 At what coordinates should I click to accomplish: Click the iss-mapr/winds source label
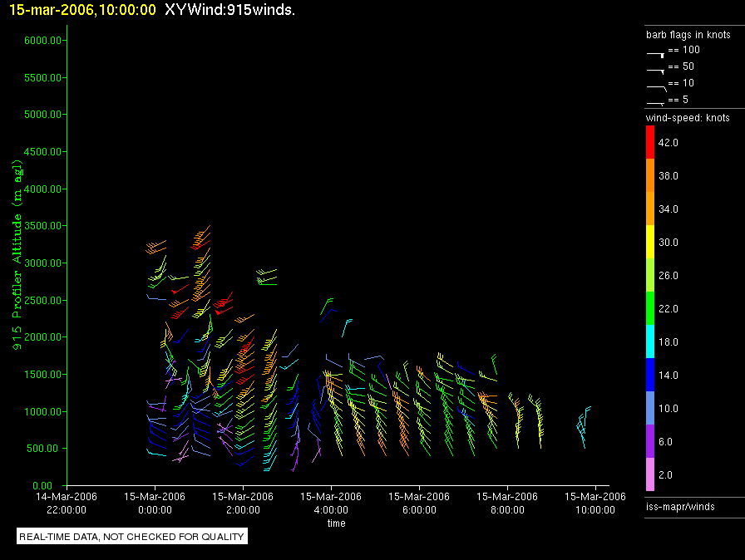[680, 506]
